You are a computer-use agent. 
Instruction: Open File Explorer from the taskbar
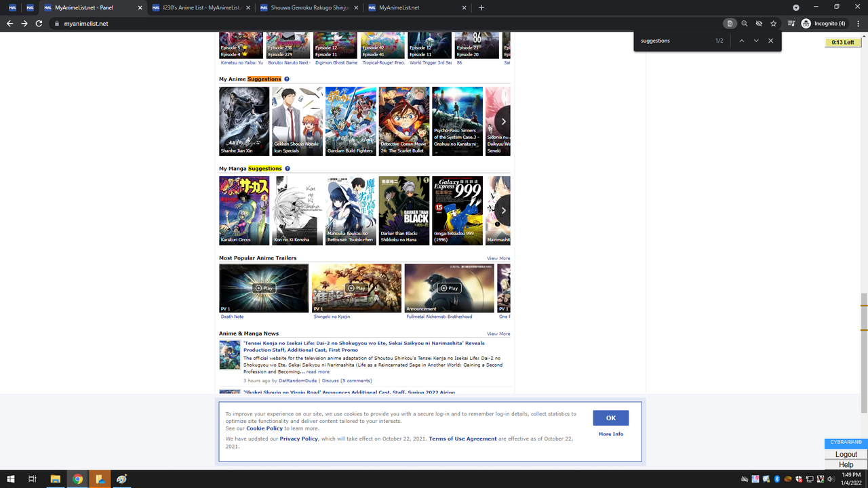coord(55,479)
